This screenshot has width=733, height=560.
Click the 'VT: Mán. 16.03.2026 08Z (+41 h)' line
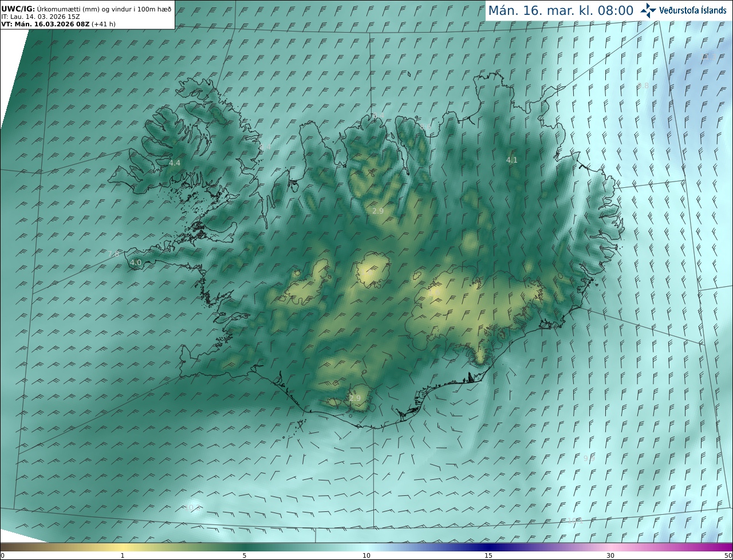[58, 24]
